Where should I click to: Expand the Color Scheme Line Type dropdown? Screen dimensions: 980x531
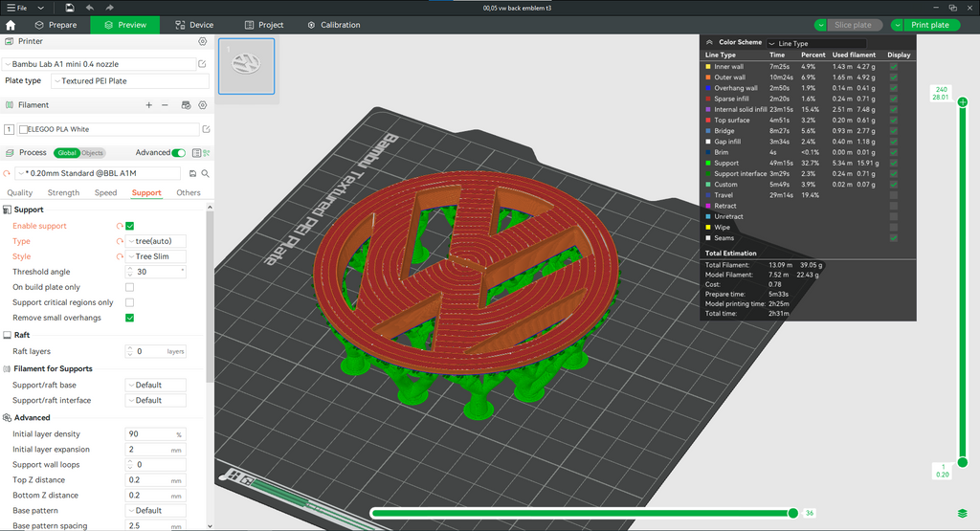[816, 43]
